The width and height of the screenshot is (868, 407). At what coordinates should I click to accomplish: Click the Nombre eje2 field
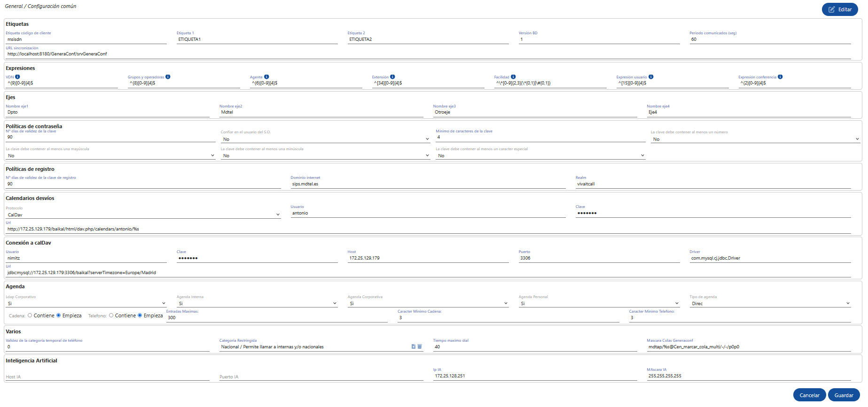pos(321,112)
